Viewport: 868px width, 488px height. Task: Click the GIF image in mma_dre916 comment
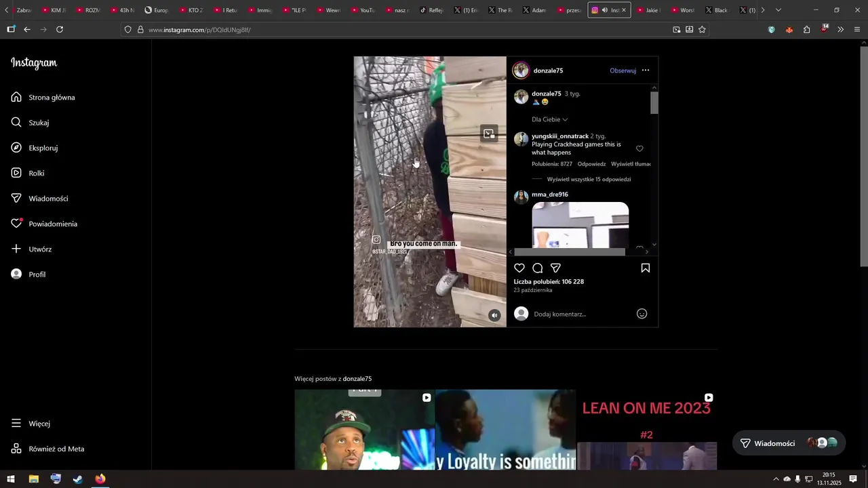pos(580,225)
